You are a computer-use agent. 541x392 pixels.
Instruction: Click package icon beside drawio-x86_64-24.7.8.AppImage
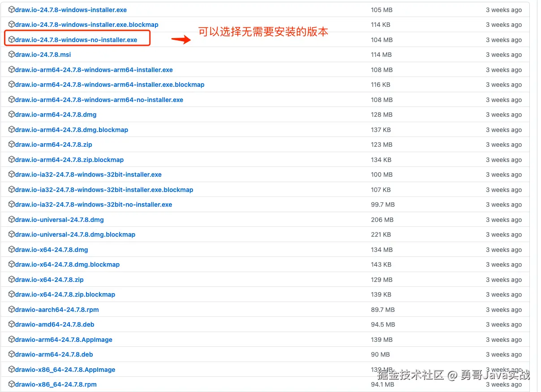(12, 370)
